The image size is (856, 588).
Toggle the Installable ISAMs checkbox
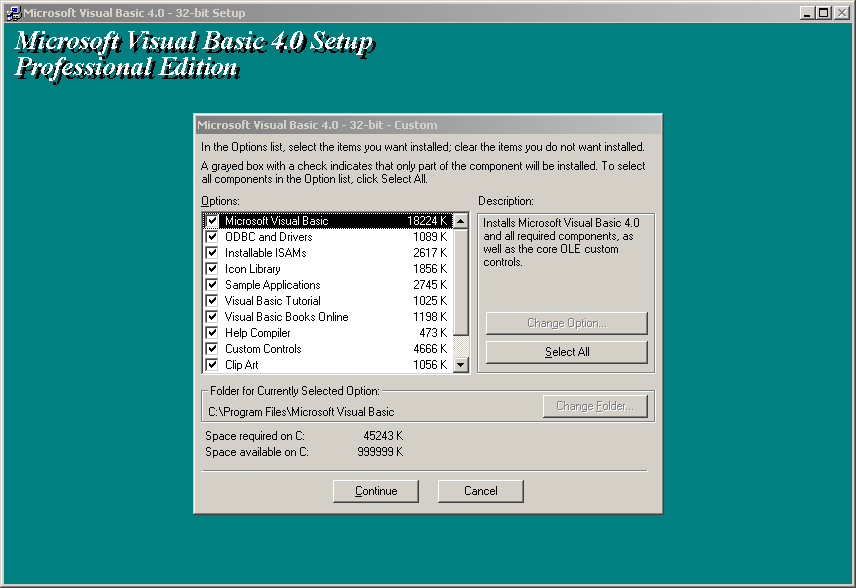(x=212, y=253)
